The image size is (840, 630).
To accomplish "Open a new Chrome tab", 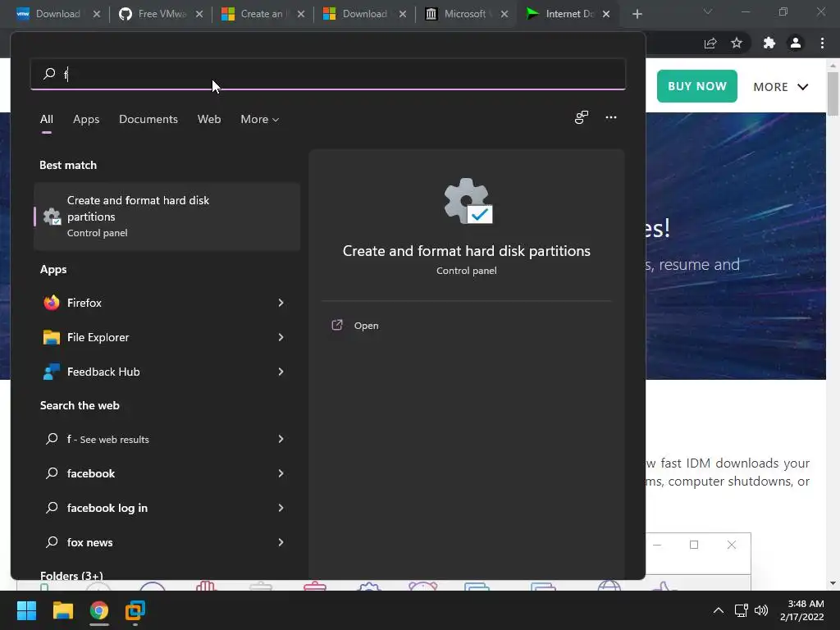I will pos(637,14).
